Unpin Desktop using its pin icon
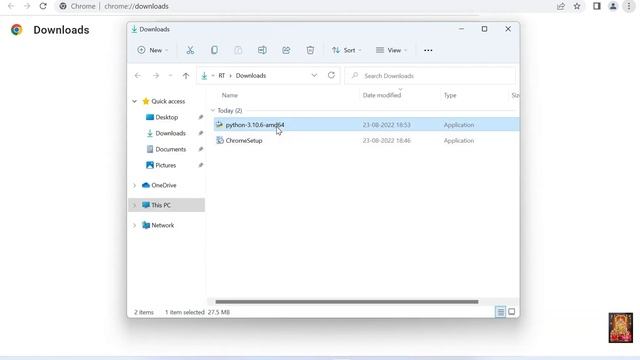The width and height of the screenshot is (640, 360). point(200,117)
